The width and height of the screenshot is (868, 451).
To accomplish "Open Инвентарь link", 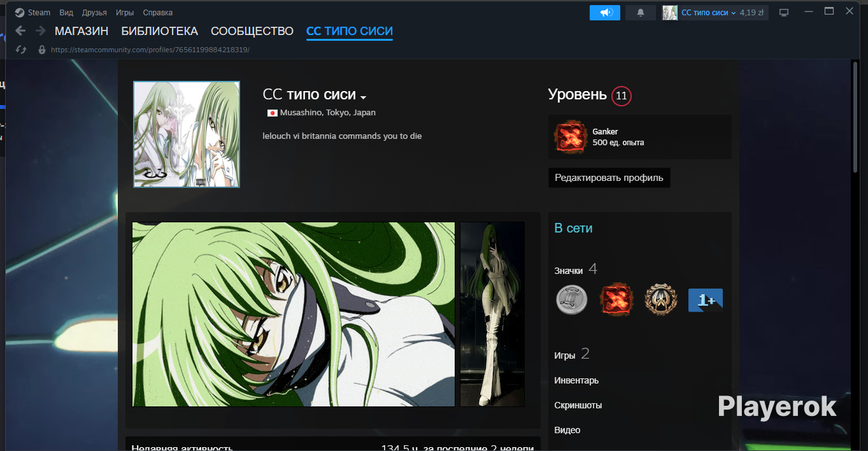I will (576, 380).
